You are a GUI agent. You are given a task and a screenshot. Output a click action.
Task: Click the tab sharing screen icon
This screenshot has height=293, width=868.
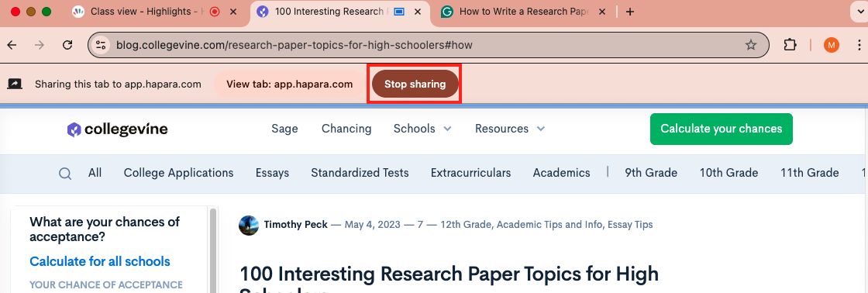pos(15,84)
